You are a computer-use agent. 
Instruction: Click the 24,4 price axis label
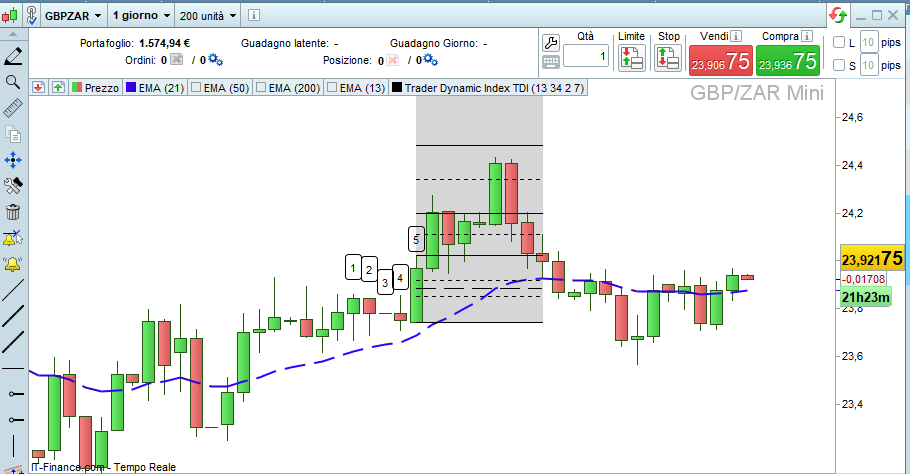pyautogui.click(x=853, y=165)
